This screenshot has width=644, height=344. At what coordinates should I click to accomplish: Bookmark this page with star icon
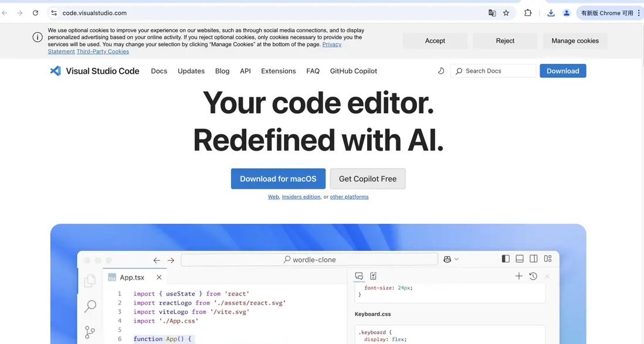(x=506, y=13)
